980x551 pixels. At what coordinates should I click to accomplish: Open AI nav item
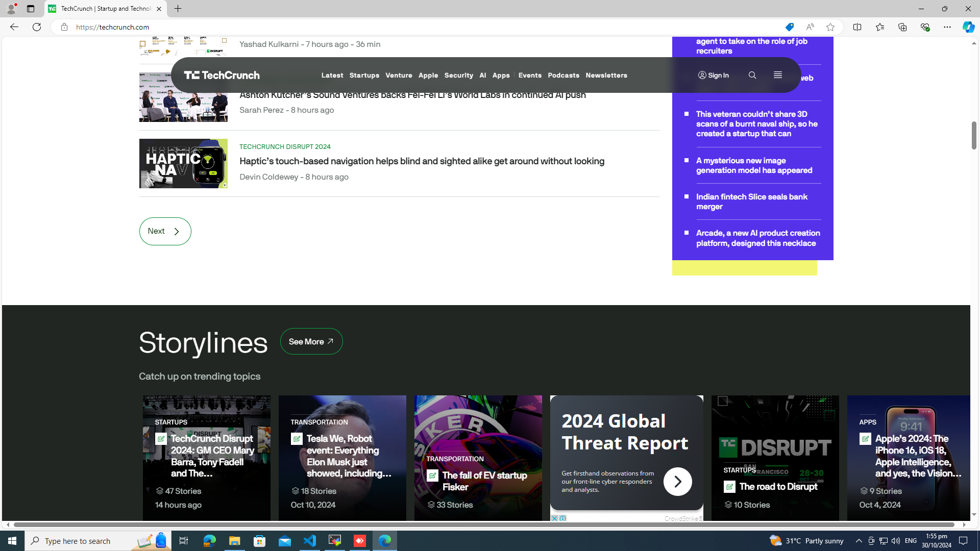[x=482, y=75]
